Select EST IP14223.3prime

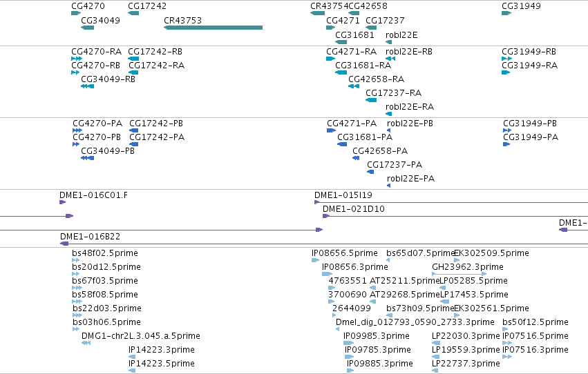point(161,350)
